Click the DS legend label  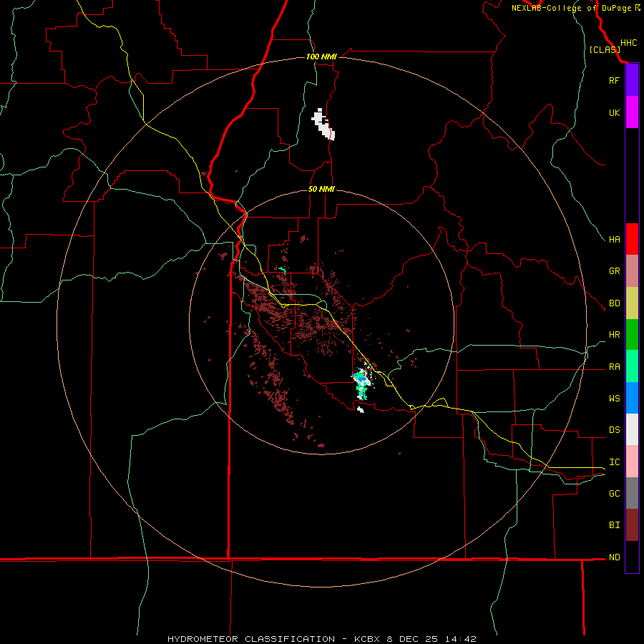click(614, 429)
